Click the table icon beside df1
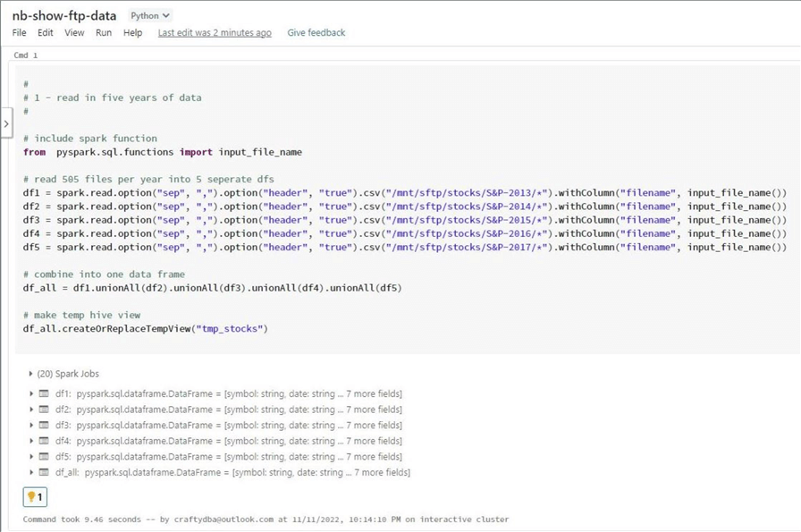This screenshot has width=801, height=532. [x=44, y=393]
